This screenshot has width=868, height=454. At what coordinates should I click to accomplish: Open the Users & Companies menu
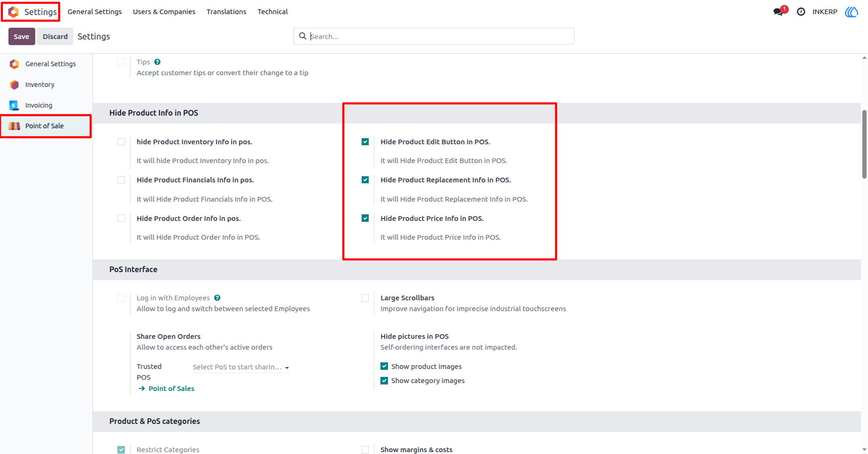164,12
